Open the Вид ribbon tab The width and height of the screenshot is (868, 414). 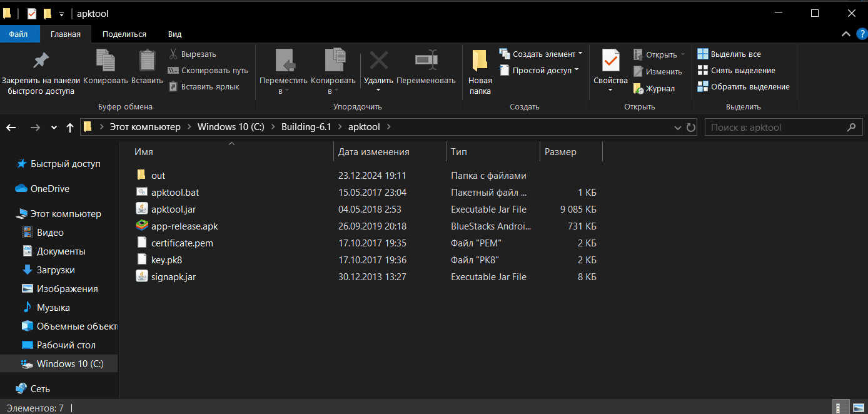[174, 34]
